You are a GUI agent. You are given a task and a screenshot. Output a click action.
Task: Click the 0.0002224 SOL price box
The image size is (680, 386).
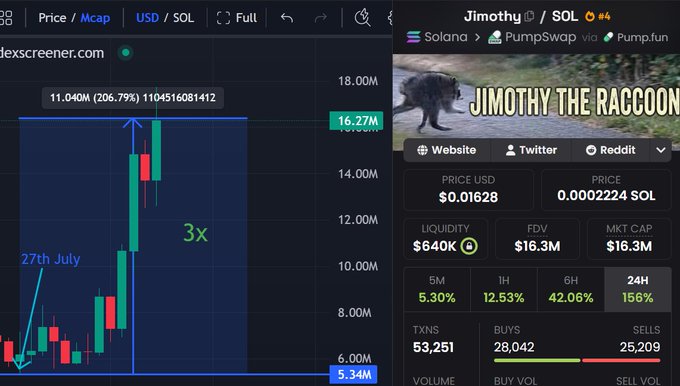pos(606,190)
